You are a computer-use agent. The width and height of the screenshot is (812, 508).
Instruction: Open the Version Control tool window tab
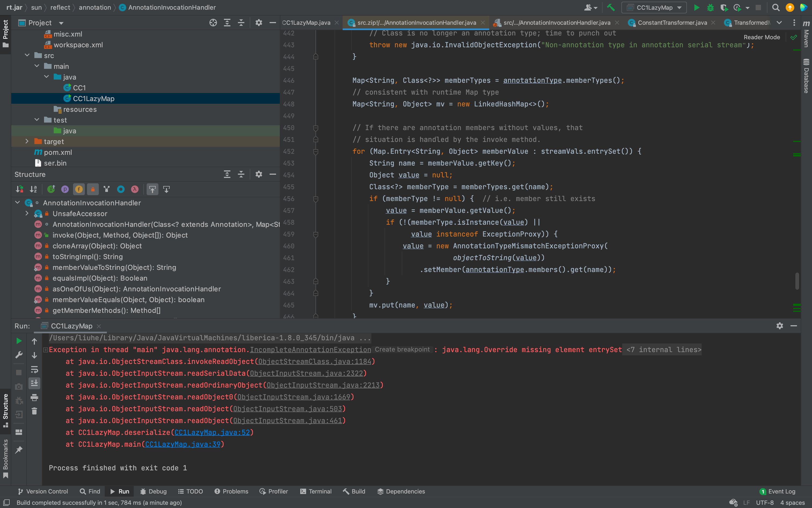[x=43, y=491]
